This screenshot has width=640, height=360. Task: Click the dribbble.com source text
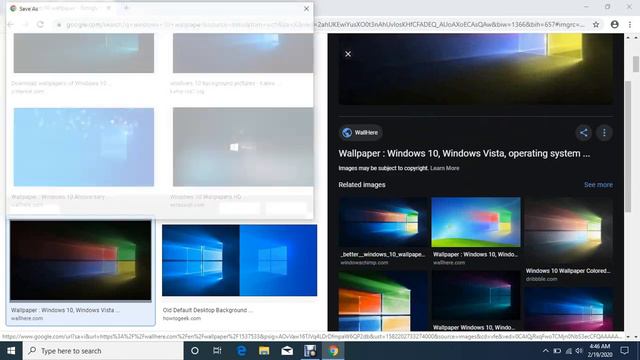coord(541,279)
